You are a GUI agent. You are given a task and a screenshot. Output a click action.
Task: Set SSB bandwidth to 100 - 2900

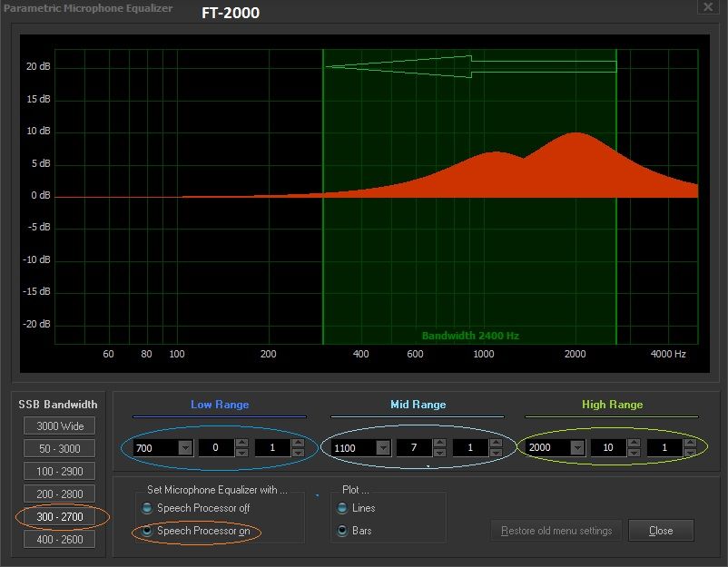click(x=59, y=472)
